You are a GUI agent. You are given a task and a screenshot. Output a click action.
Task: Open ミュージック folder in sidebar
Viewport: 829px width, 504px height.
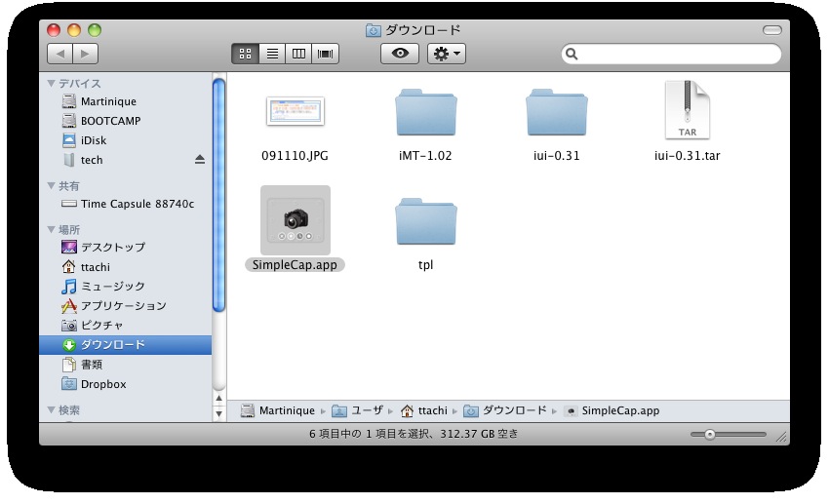(x=125, y=287)
